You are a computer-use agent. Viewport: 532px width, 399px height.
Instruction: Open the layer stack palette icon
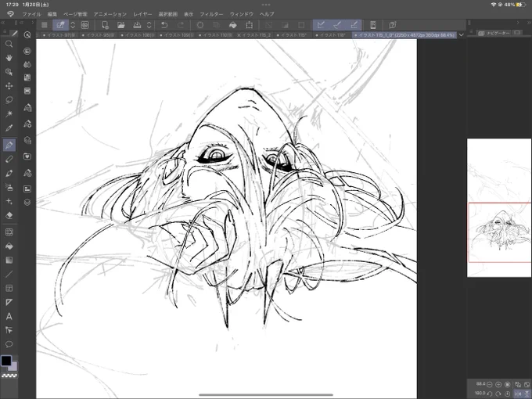tap(27, 202)
